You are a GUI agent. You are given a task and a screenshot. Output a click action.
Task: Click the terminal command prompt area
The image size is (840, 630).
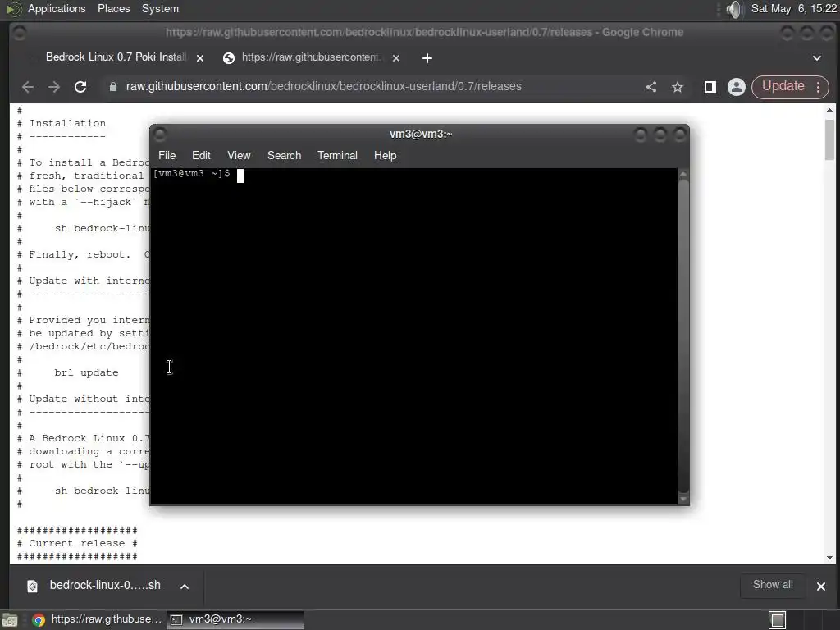(x=413, y=336)
